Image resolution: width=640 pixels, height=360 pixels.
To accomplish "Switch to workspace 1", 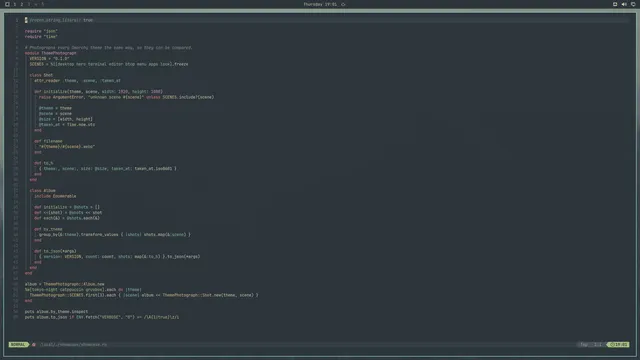I will click(x=15, y=4).
